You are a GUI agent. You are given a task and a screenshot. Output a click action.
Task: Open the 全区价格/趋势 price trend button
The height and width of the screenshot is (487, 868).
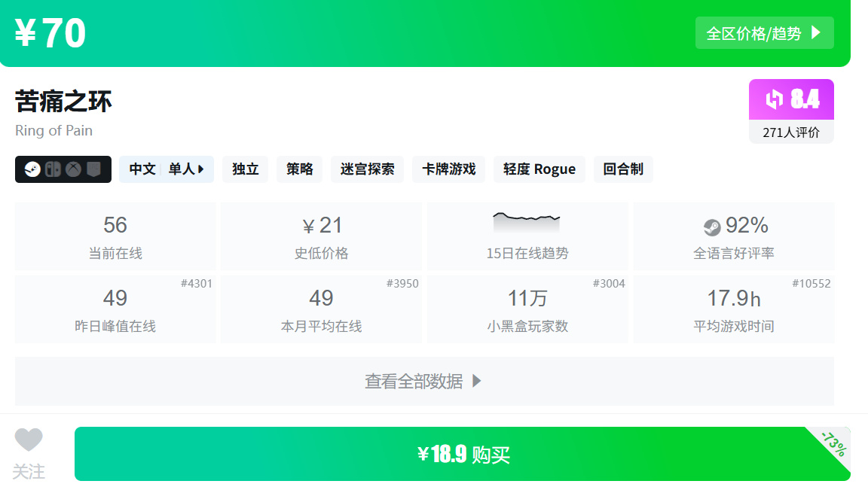[764, 33]
